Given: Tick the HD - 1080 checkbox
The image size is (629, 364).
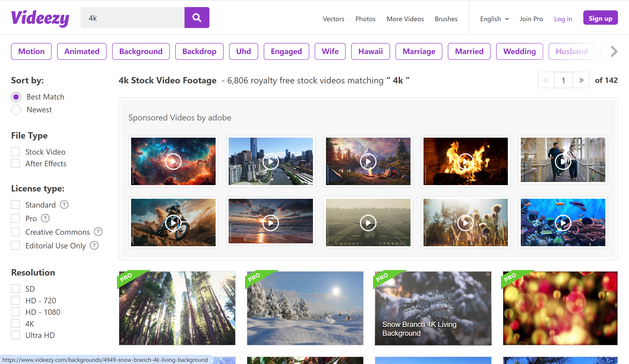Looking at the screenshot, I should pos(15,312).
